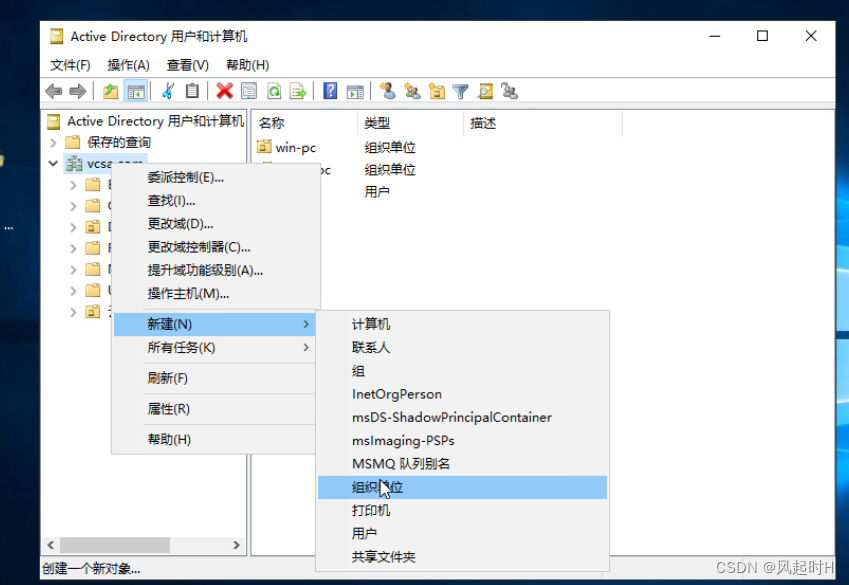849x585 pixels.
Task: Toggle the show/hide console tree icon
Action: (135, 91)
